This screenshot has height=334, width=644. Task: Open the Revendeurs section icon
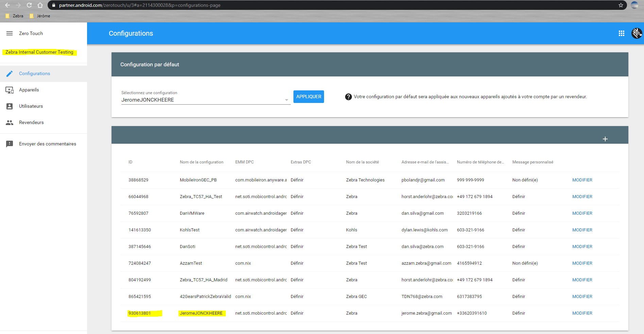10,122
